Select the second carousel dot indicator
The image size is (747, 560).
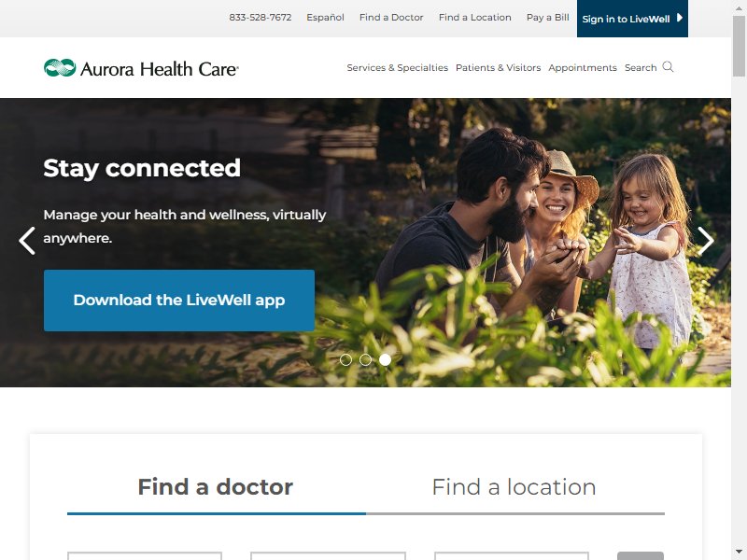(365, 360)
